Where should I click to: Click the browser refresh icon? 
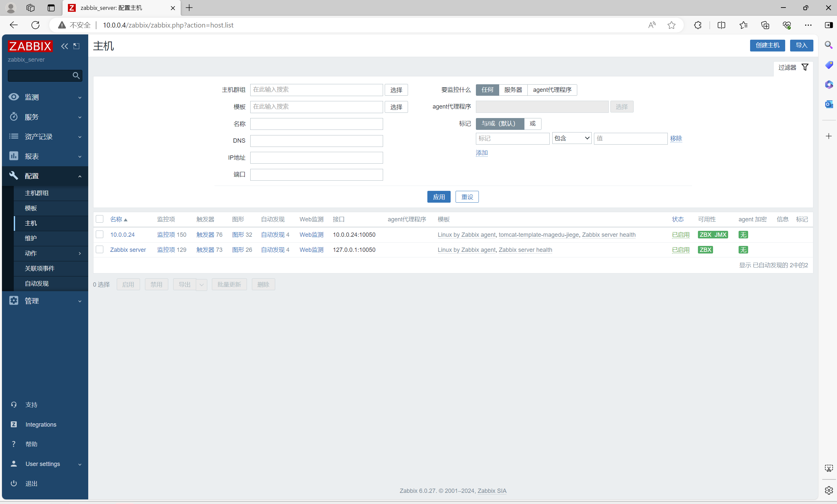click(x=35, y=25)
